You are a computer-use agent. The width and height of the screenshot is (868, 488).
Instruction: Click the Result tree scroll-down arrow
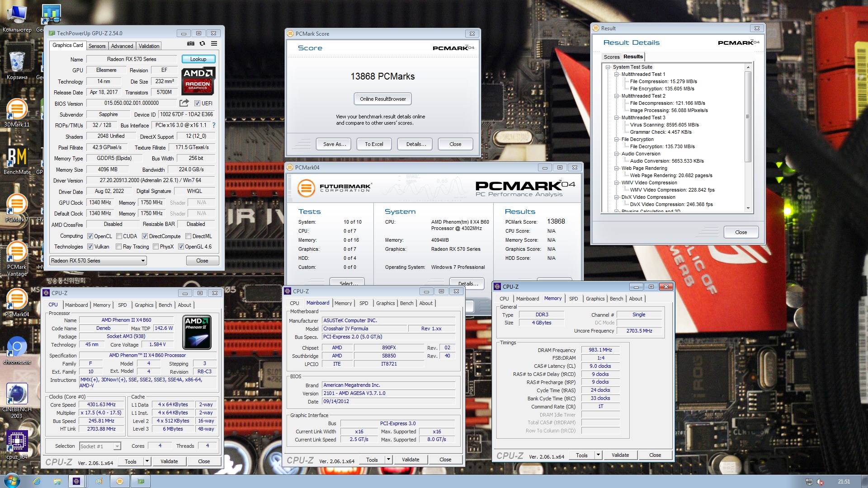pos(748,208)
